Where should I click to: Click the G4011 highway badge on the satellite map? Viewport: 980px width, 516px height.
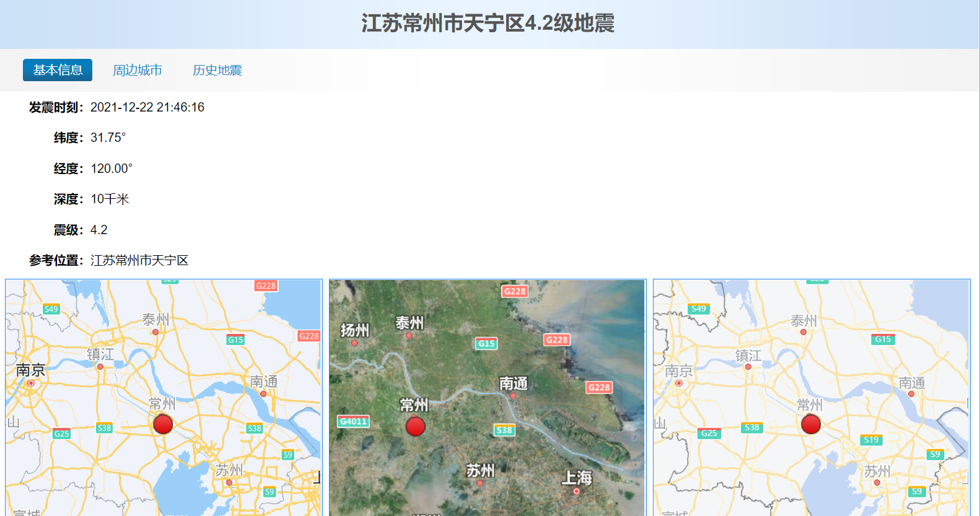pyautogui.click(x=354, y=421)
